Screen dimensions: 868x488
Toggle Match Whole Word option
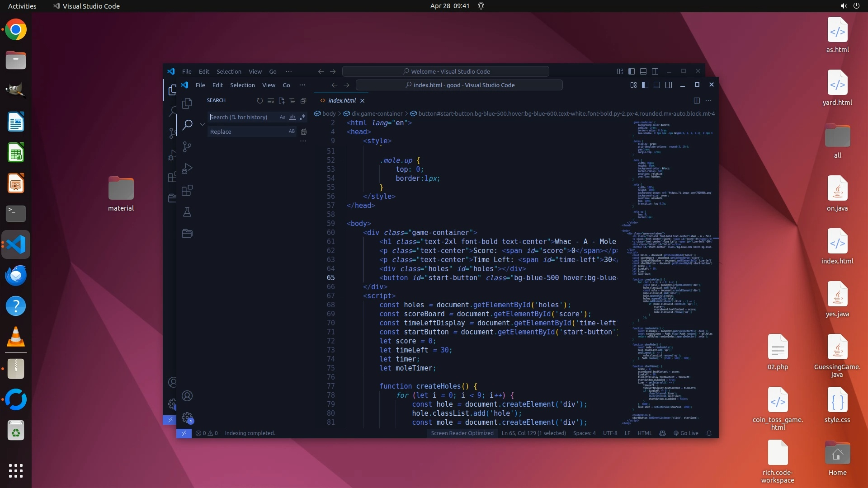point(292,117)
